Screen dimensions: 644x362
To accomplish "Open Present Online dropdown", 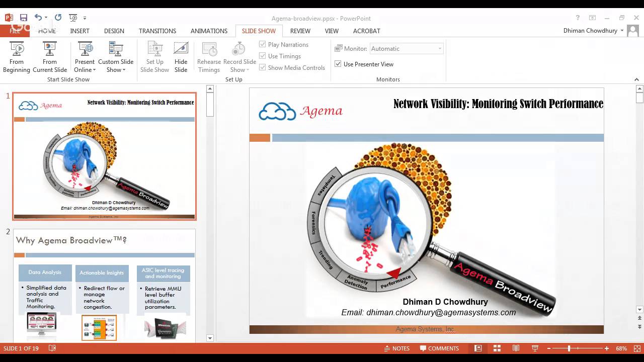I will (x=85, y=66).
